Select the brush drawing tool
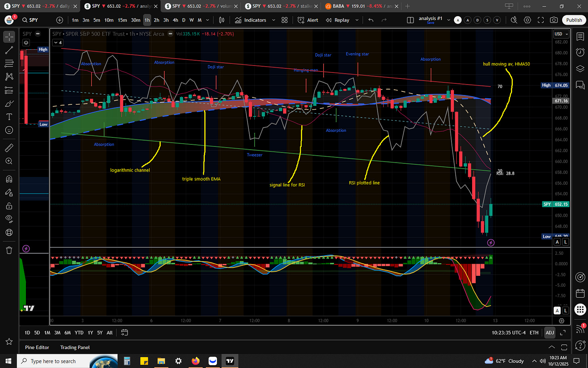 point(9,104)
